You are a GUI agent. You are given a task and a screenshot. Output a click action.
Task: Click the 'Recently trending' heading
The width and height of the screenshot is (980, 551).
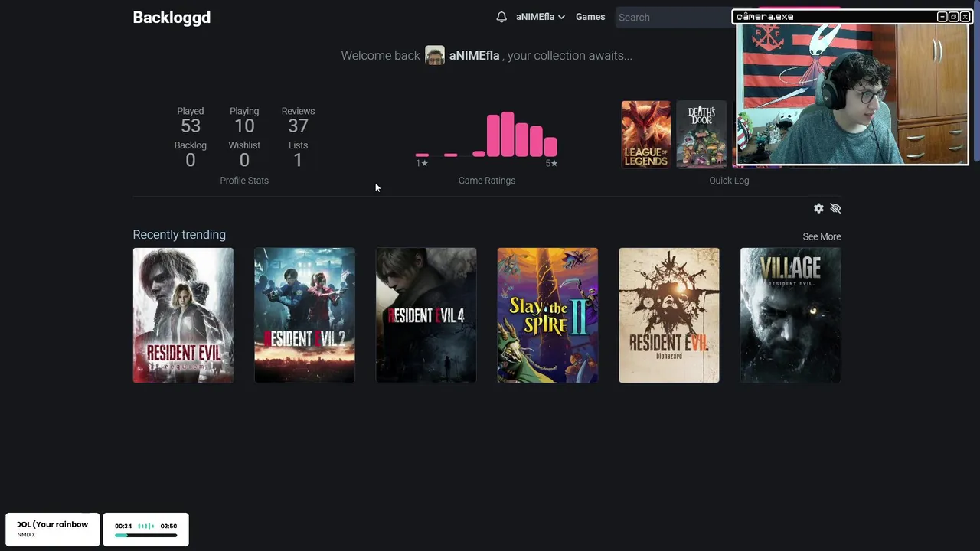179,235
